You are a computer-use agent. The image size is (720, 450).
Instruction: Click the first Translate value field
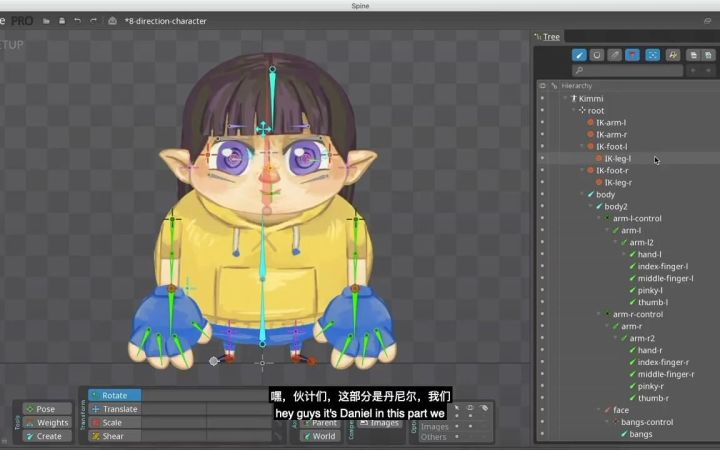174,409
